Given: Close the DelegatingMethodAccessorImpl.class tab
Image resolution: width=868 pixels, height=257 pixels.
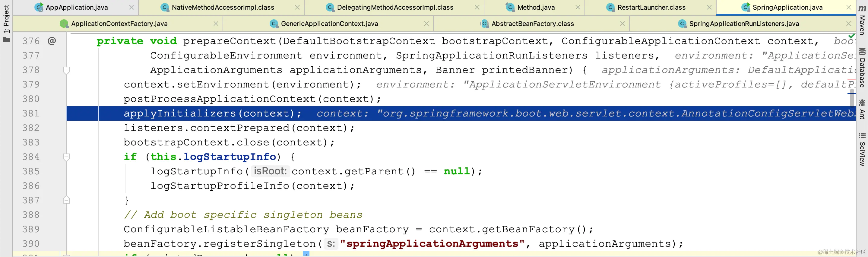Looking at the screenshot, I should [477, 8].
